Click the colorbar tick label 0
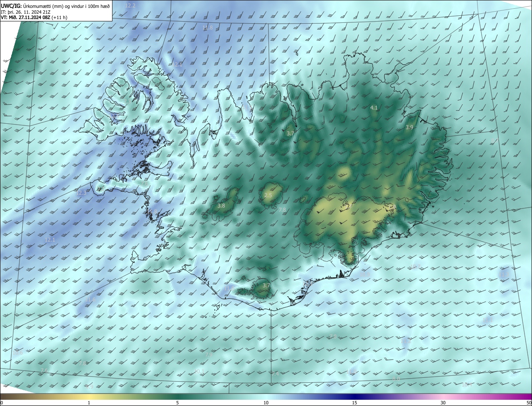Viewport: 532px width, 406px height. click(2, 403)
